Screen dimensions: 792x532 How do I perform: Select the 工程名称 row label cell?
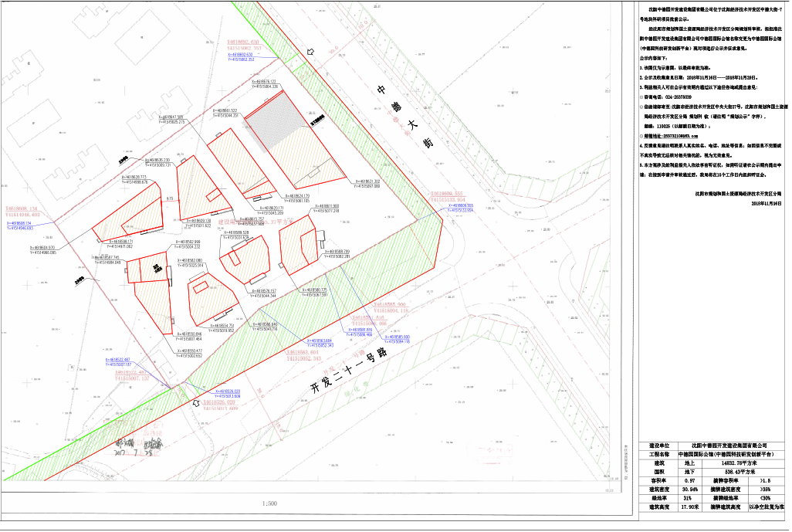click(658, 455)
